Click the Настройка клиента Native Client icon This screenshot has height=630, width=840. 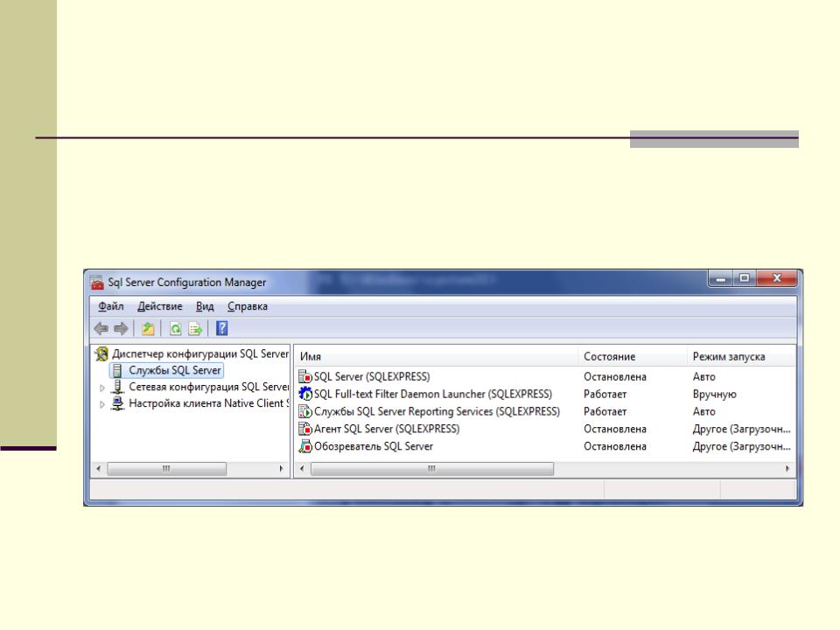pos(117,403)
